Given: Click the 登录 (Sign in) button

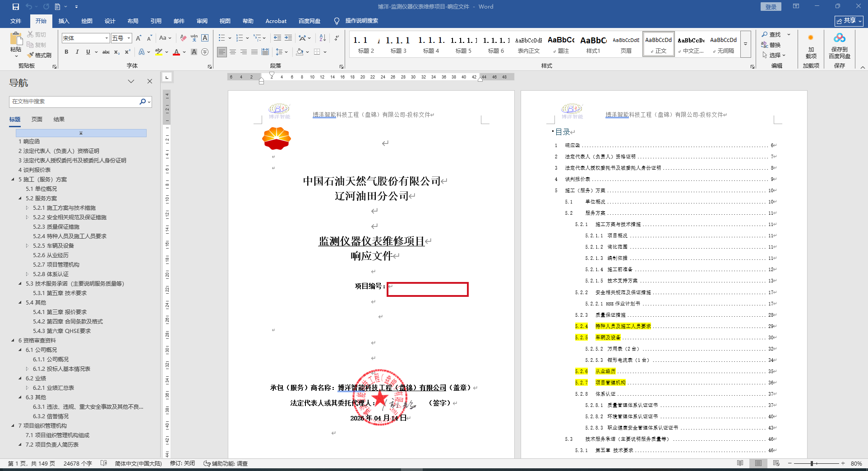Looking at the screenshot, I should (x=771, y=7).
